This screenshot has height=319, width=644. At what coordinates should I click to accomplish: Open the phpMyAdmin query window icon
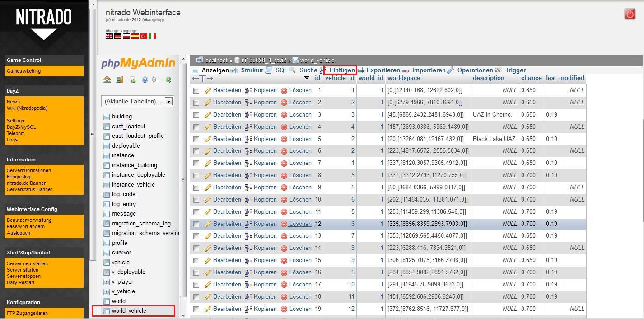coord(133,80)
